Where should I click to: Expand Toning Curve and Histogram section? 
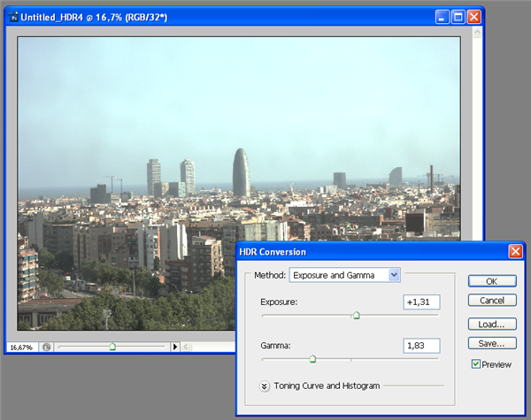[265, 386]
